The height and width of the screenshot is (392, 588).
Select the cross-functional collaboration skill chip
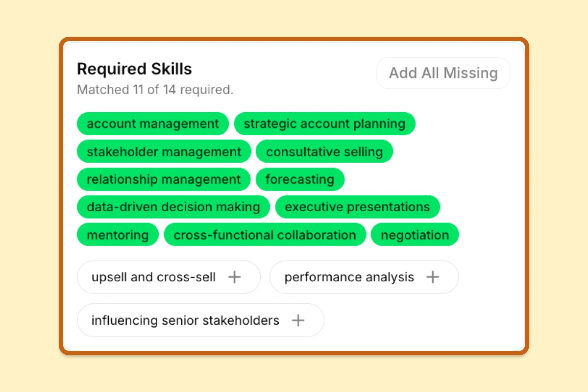[265, 235]
